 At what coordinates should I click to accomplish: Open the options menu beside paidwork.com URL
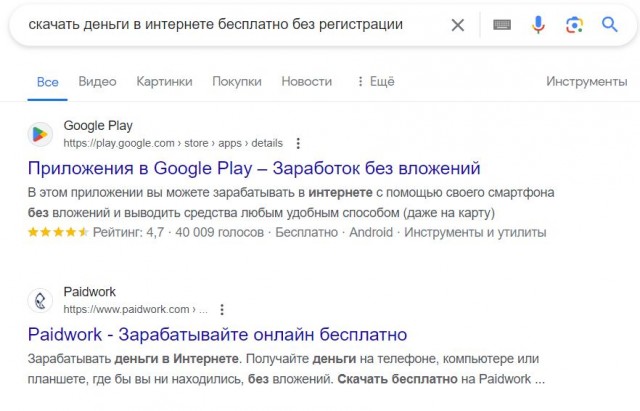(x=222, y=309)
